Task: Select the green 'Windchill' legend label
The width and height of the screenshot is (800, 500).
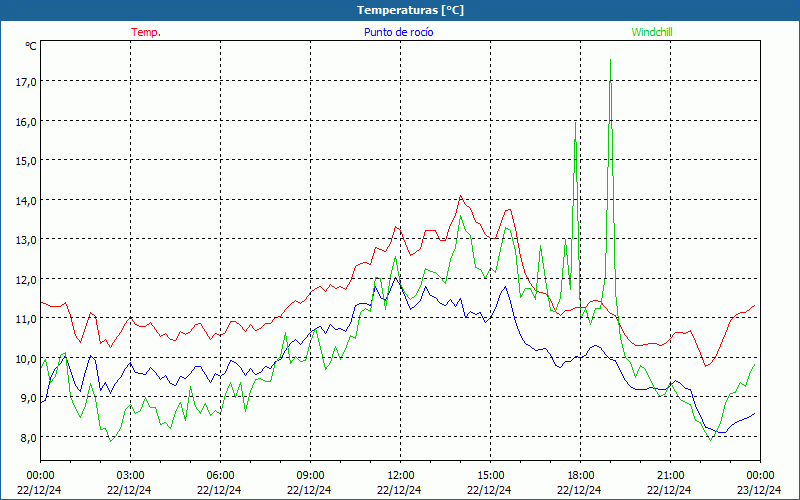Action: [652, 32]
